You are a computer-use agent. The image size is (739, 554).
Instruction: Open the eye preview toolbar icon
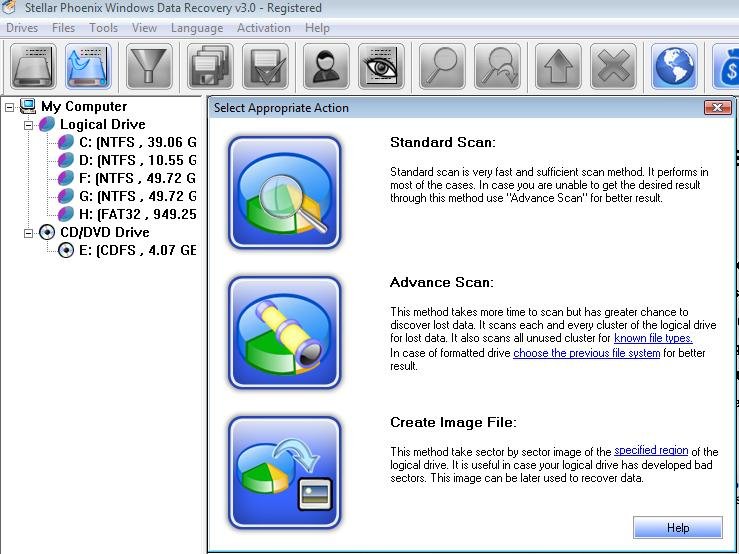(x=381, y=66)
